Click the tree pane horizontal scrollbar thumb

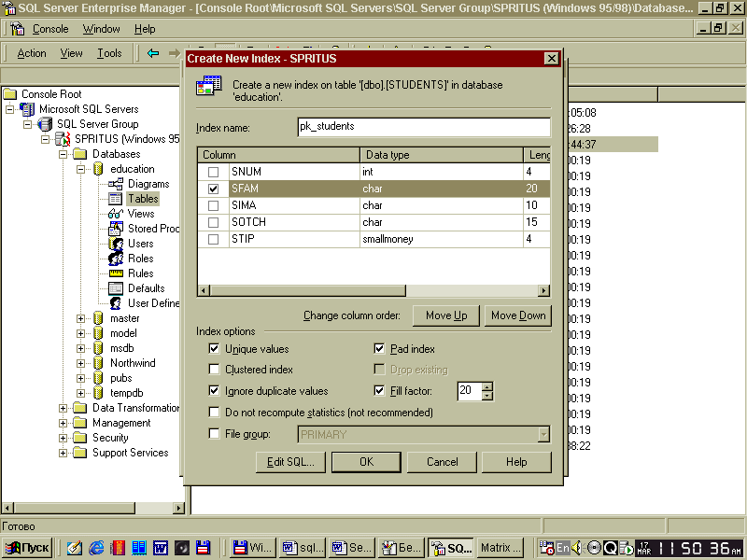(74, 508)
